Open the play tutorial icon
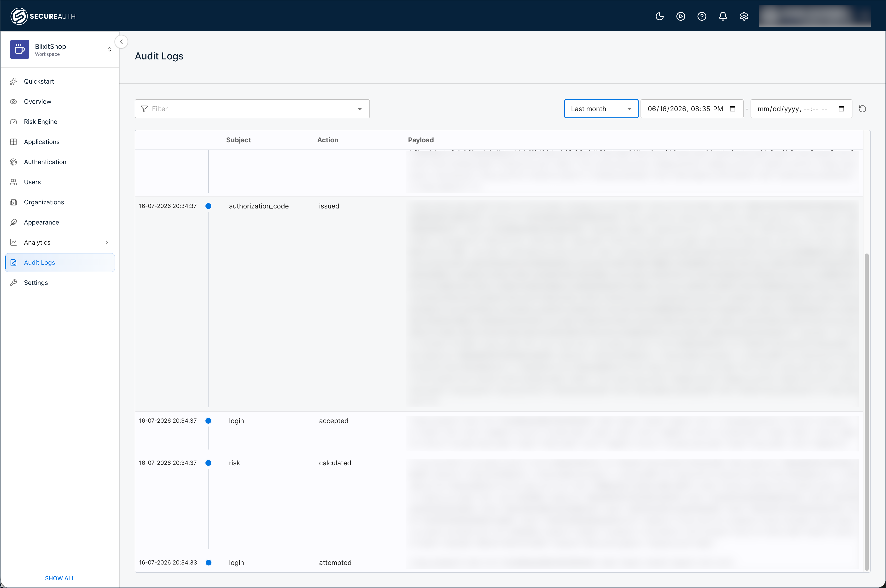The width and height of the screenshot is (886, 588). coord(681,16)
